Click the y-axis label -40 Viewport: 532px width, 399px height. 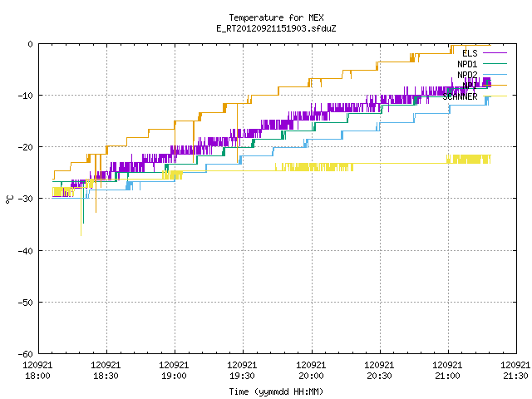[x=26, y=251]
